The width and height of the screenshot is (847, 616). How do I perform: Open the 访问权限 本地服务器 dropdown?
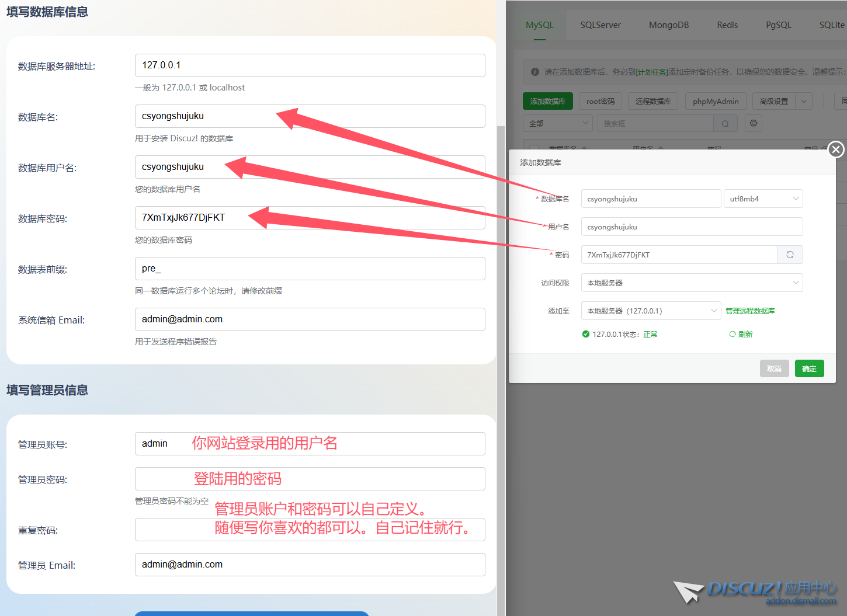point(692,283)
